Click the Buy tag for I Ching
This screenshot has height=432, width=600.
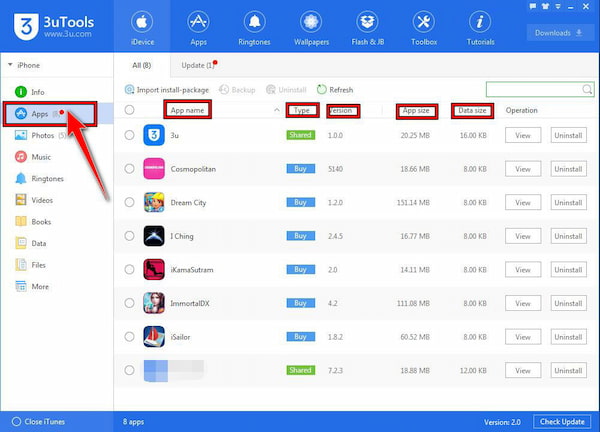point(301,236)
